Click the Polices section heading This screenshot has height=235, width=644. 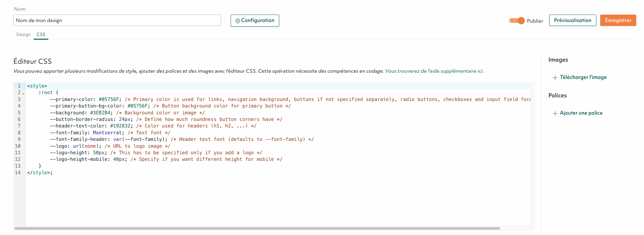click(x=558, y=96)
